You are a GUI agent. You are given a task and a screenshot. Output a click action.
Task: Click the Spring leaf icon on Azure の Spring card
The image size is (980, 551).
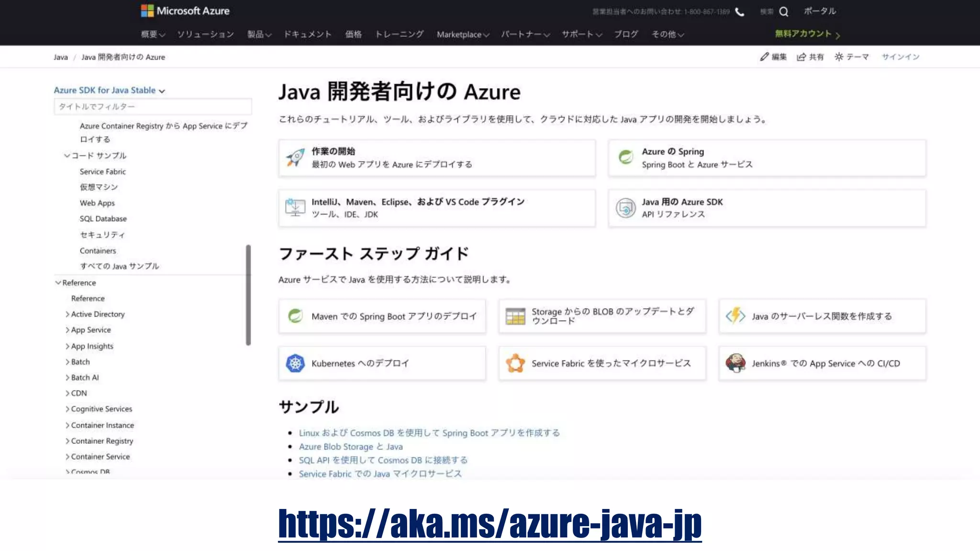(x=625, y=157)
